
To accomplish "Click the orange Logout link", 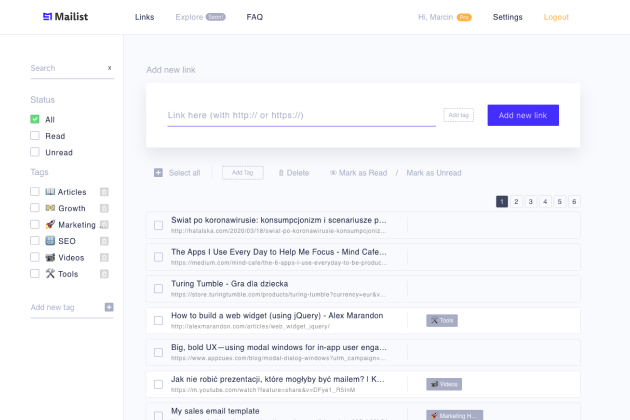I will (x=556, y=17).
